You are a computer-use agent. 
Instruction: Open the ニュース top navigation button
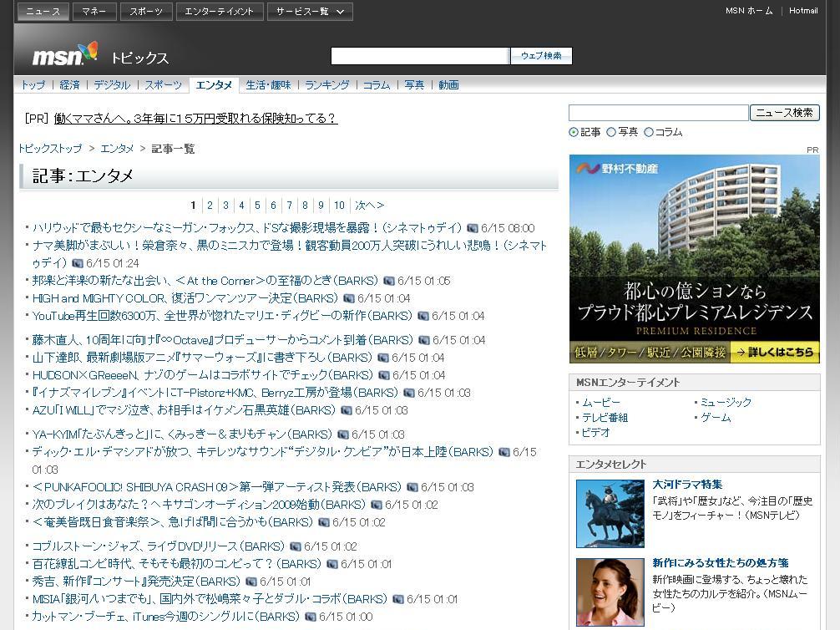(43, 11)
